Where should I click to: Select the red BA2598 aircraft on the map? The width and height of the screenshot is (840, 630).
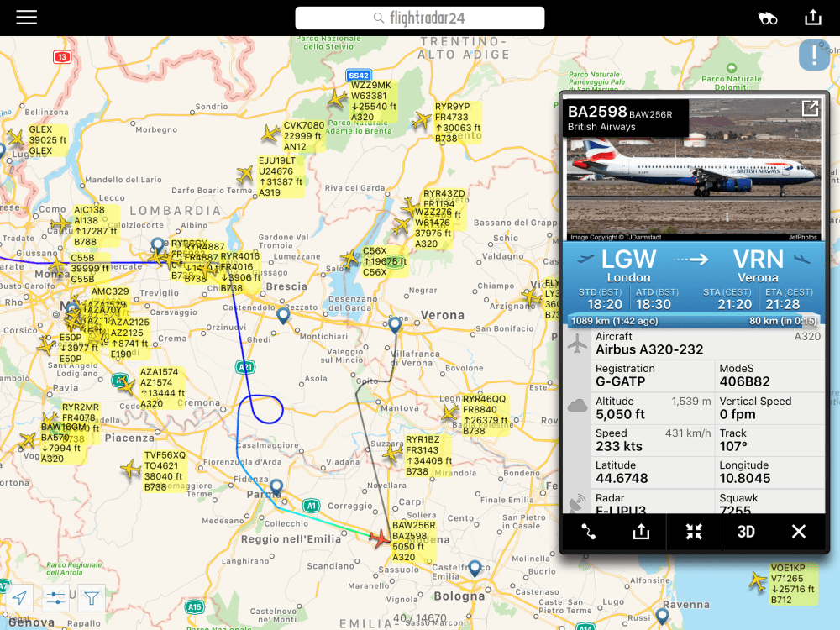tap(380, 538)
